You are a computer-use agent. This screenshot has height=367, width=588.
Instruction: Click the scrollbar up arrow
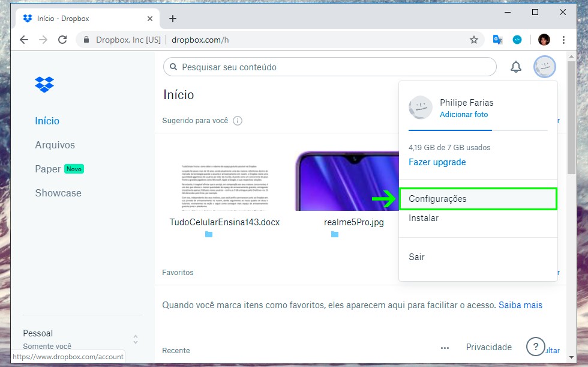tap(571, 56)
